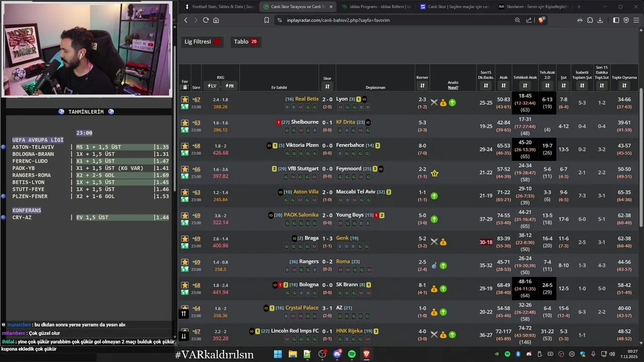Jump to bottom with double down arrows button
Image resolution: width=644 pixels, height=362 pixels.
point(184,336)
